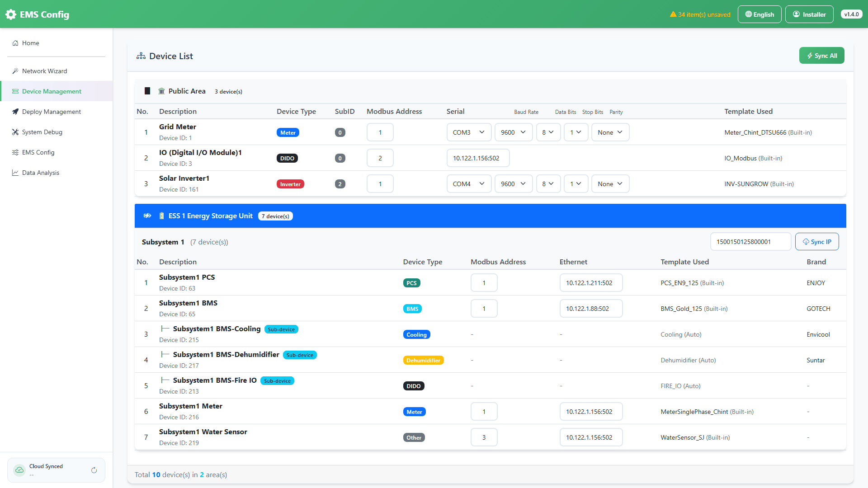Click the cloud sync refresh icon

tap(94, 470)
